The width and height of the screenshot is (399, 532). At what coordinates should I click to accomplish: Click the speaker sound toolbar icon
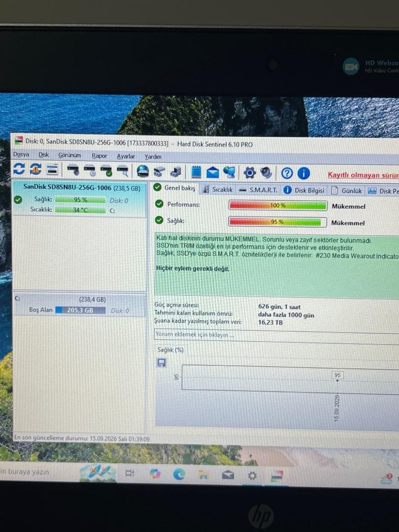click(x=266, y=173)
